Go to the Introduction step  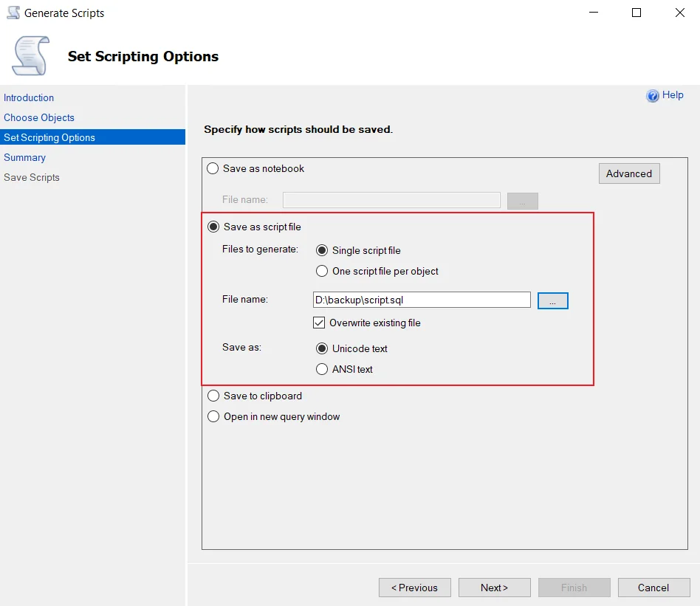point(29,97)
